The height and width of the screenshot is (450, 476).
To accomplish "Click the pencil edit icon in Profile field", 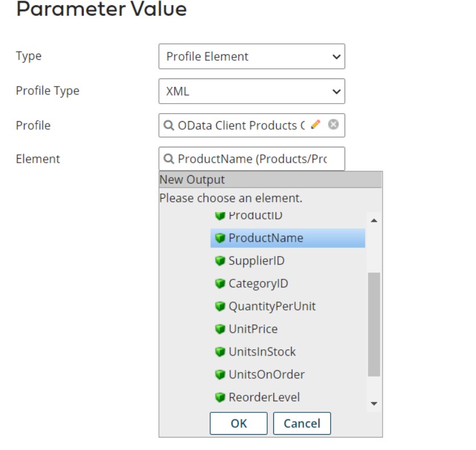I will point(316,125).
